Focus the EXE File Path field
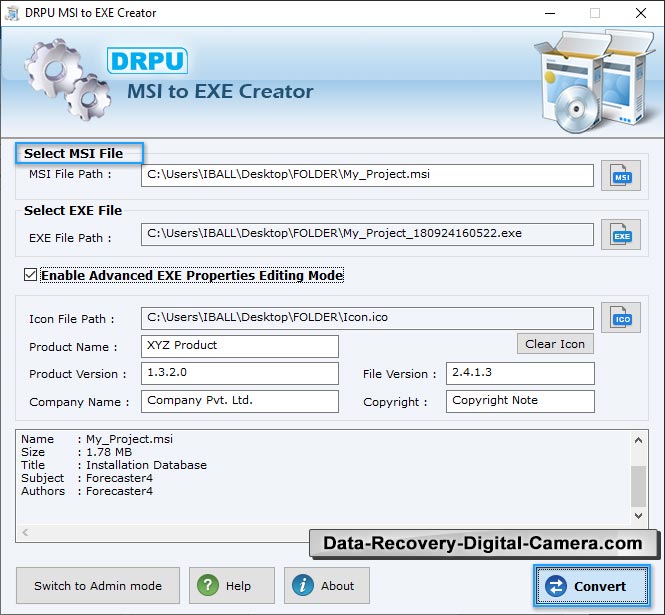 (367, 235)
